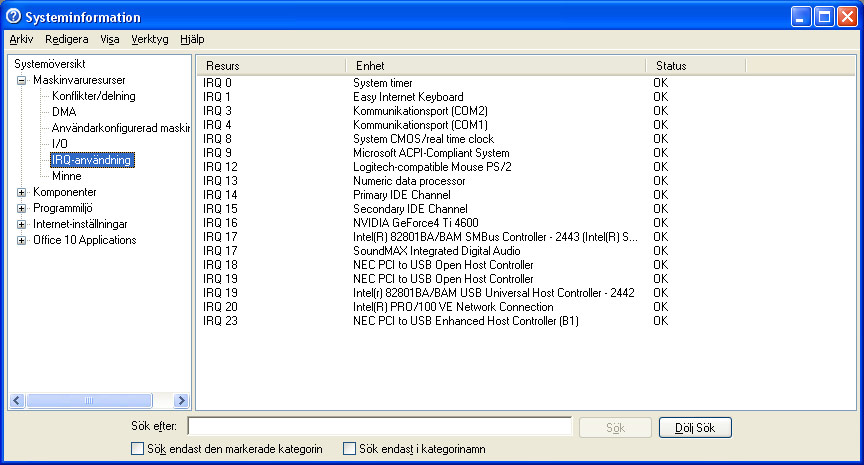The image size is (864, 465).
Task: Select the I/O tree item
Action: click(60, 144)
